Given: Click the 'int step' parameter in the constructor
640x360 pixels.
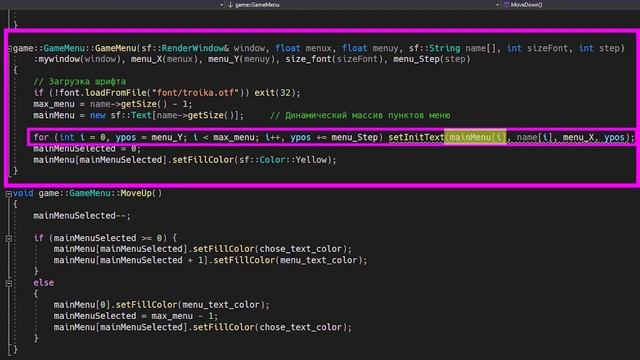Looking at the screenshot, I should 599,48.
